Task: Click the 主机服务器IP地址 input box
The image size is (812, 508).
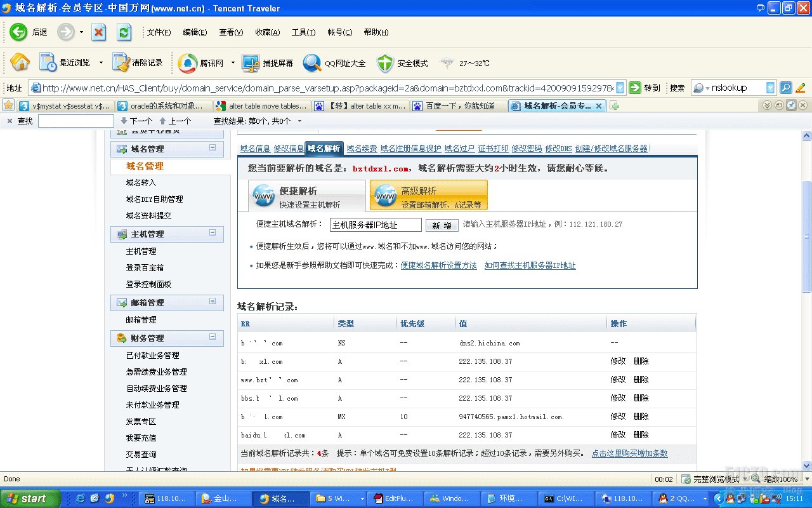Action: point(376,225)
